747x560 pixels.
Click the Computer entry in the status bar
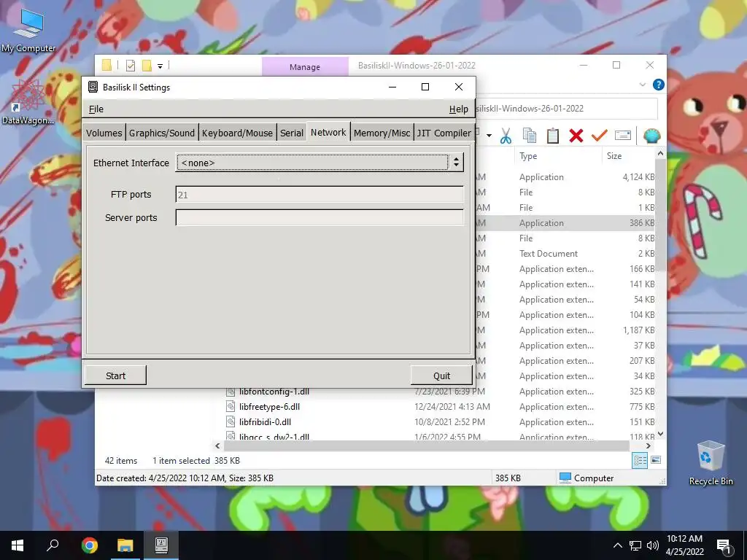click(x=587, y=478)
